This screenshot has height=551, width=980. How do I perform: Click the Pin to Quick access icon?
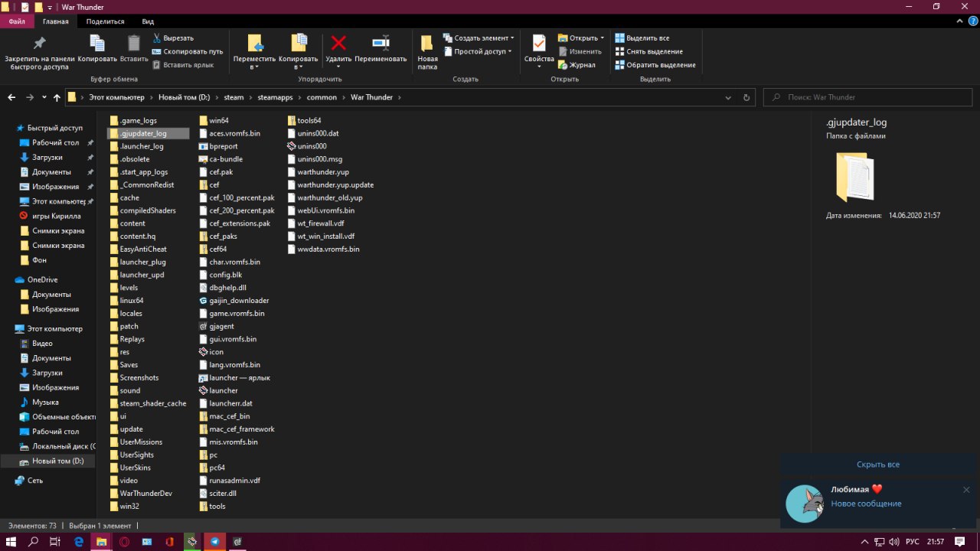pos(39,43)
